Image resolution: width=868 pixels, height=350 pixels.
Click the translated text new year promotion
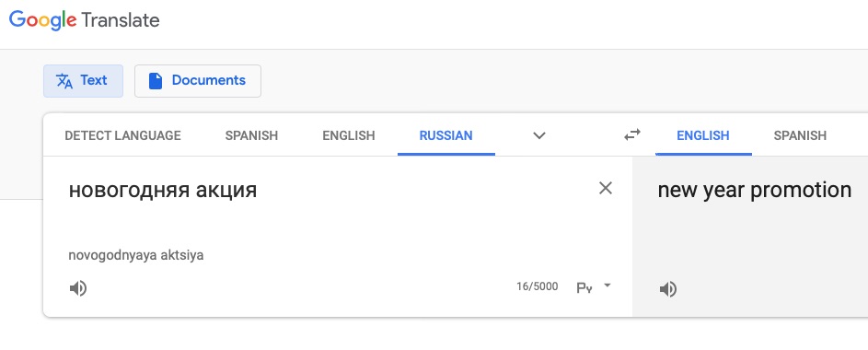tap(755, 191)
